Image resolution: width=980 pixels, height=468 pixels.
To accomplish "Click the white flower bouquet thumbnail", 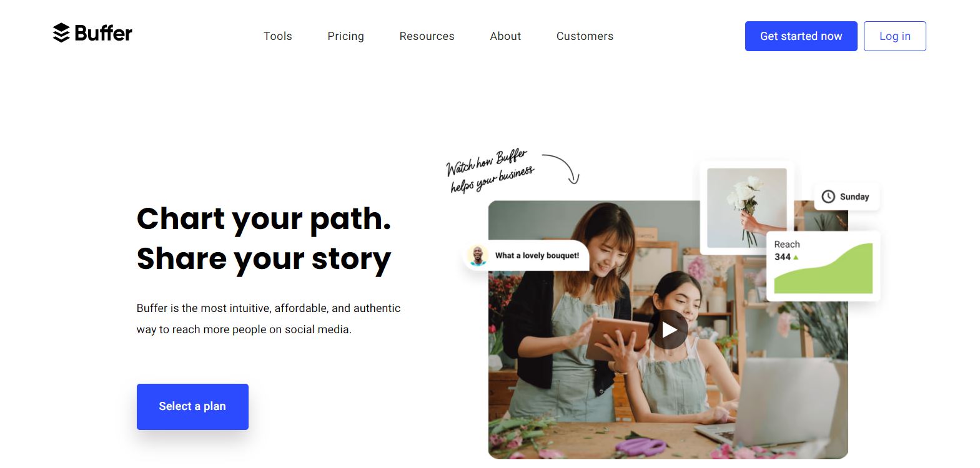I will point(746,208).
